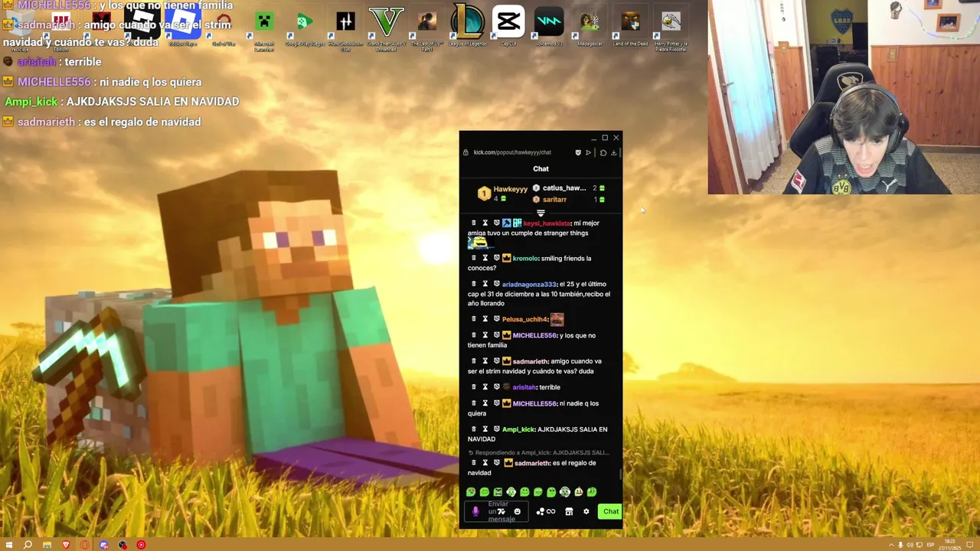The image size is (980, 551).
Task: Open the Windows Start menu
Action: click(x=8, y=545)
